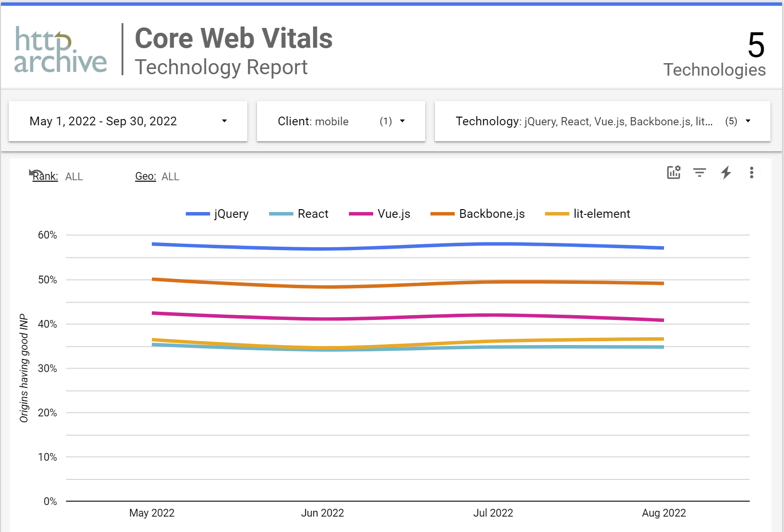
Task: Click the Geo filter link
Action: (x=146, y=177)
